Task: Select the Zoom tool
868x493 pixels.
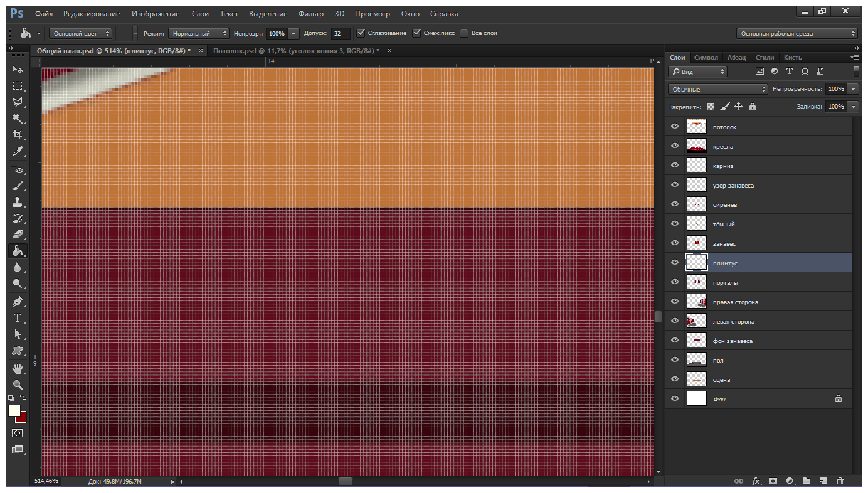Action: pos(18,384)
